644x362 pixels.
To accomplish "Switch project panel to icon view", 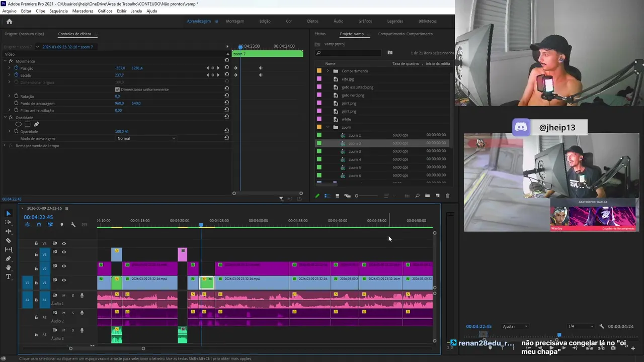I will (337, 196).
